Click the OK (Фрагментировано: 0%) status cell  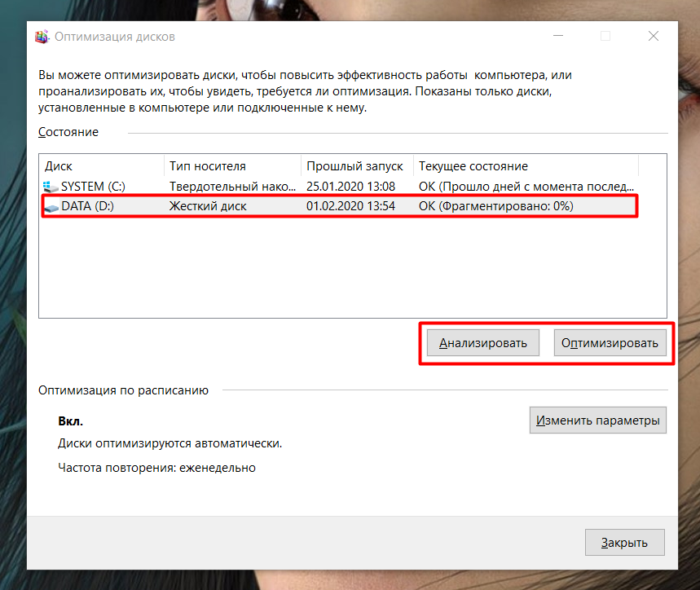tap(495, 207)
